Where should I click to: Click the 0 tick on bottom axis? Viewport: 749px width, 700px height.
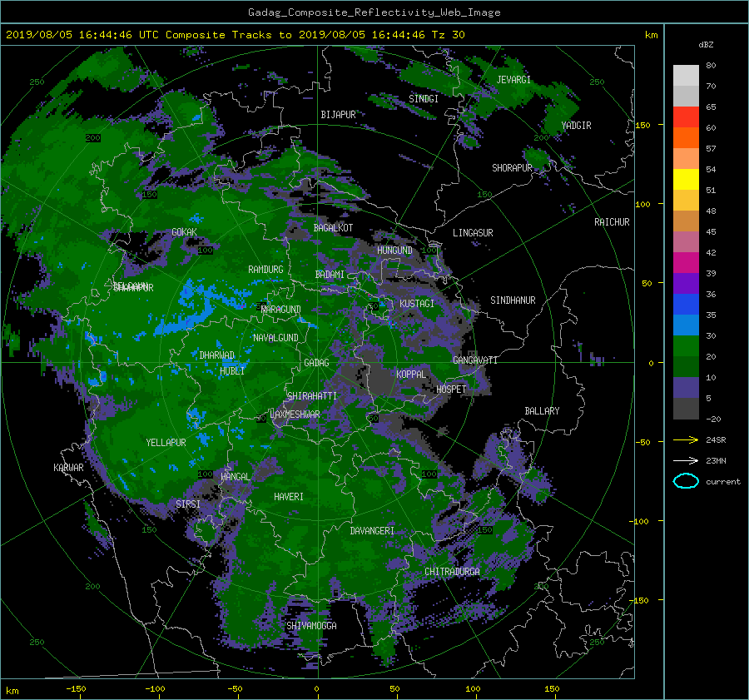pos(316,689)
